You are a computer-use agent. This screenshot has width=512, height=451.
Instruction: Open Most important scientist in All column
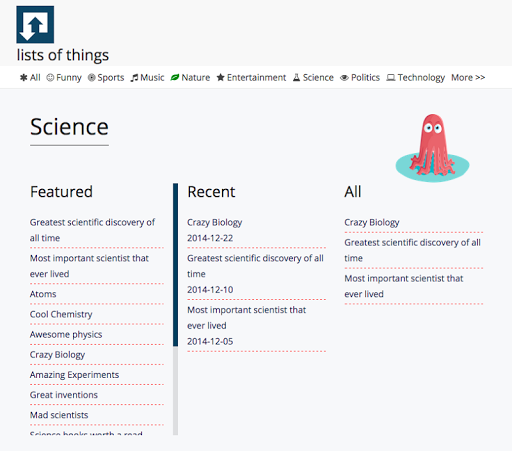click(x=404, y=286)
